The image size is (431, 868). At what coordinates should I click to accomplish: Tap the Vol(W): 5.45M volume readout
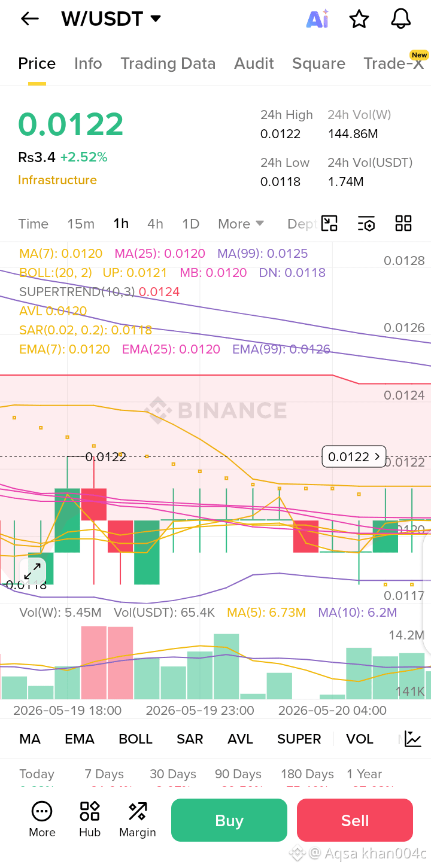pos(60,613)
